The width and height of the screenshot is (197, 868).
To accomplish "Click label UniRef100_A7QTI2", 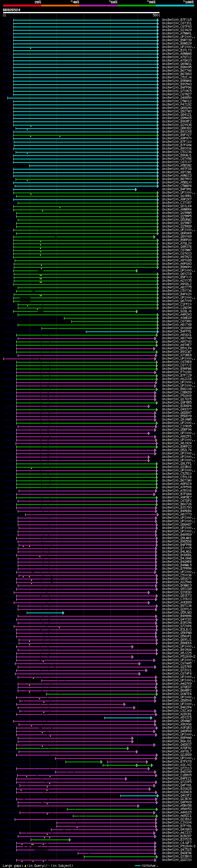I will coord(177,57).
